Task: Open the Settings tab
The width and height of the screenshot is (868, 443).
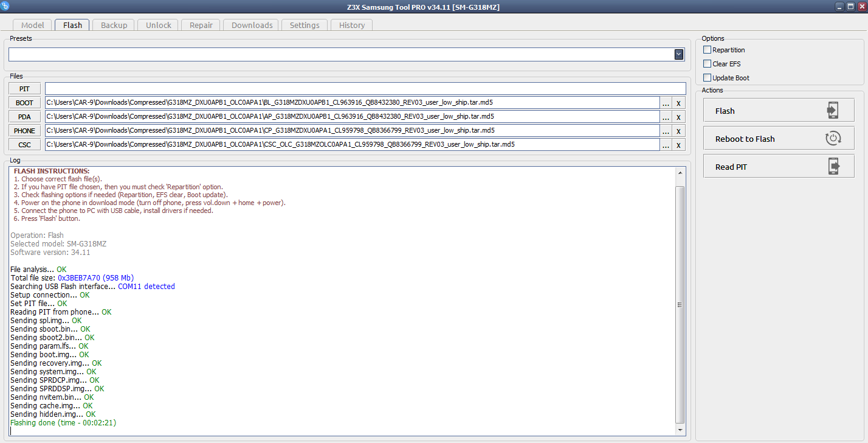Action: [305, 25]
